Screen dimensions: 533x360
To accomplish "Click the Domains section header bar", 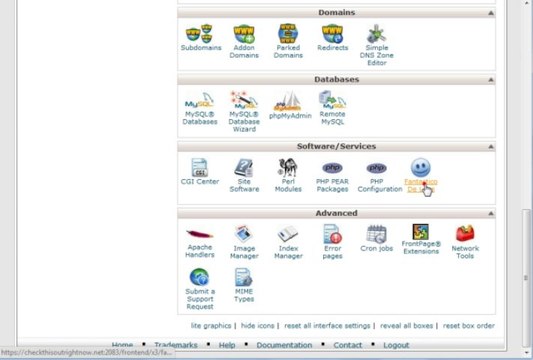I will coord(336,13).
